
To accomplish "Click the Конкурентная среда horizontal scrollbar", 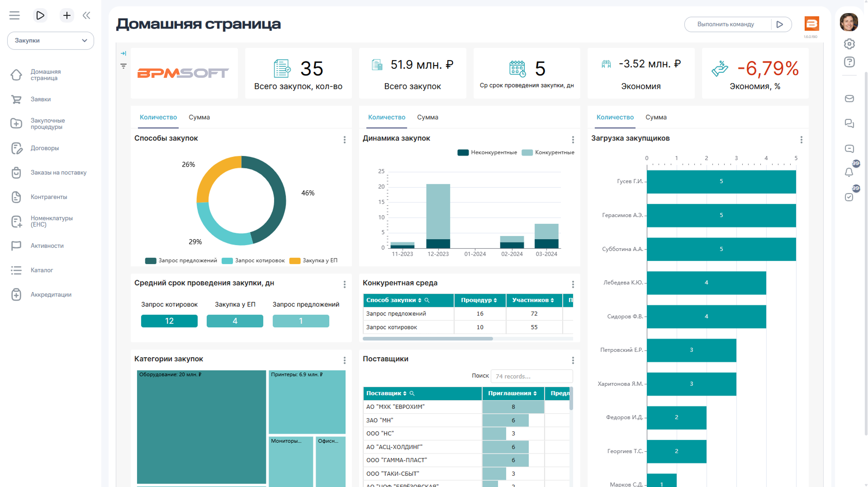I will pos(428,339).
